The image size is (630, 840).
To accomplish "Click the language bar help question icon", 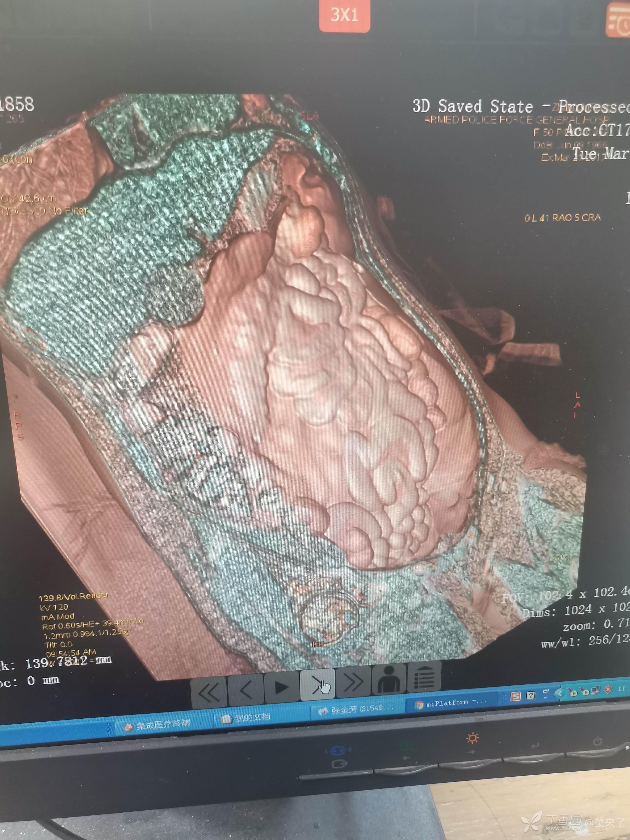I will coord(530,695).
